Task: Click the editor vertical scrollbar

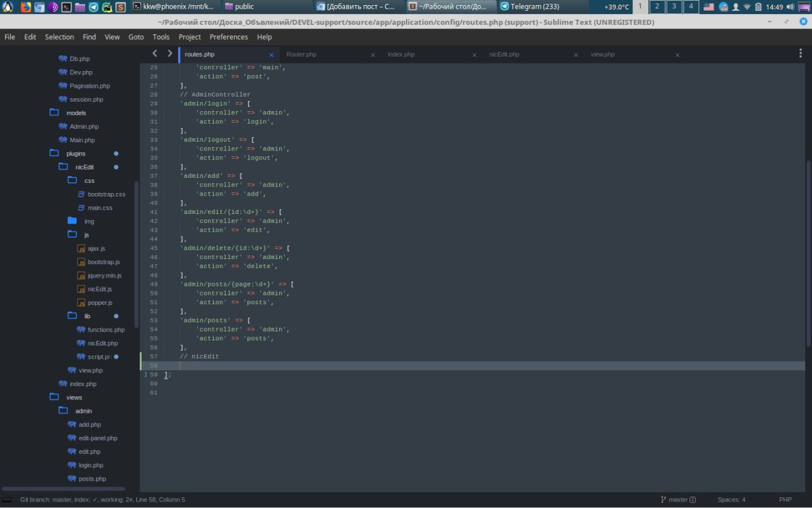Action: coord(808,254)
